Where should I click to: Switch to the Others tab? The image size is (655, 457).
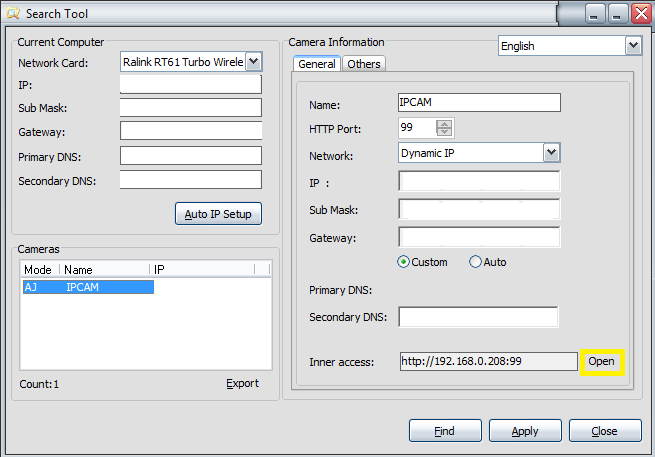pyautogui.click(x=364, y=64)
